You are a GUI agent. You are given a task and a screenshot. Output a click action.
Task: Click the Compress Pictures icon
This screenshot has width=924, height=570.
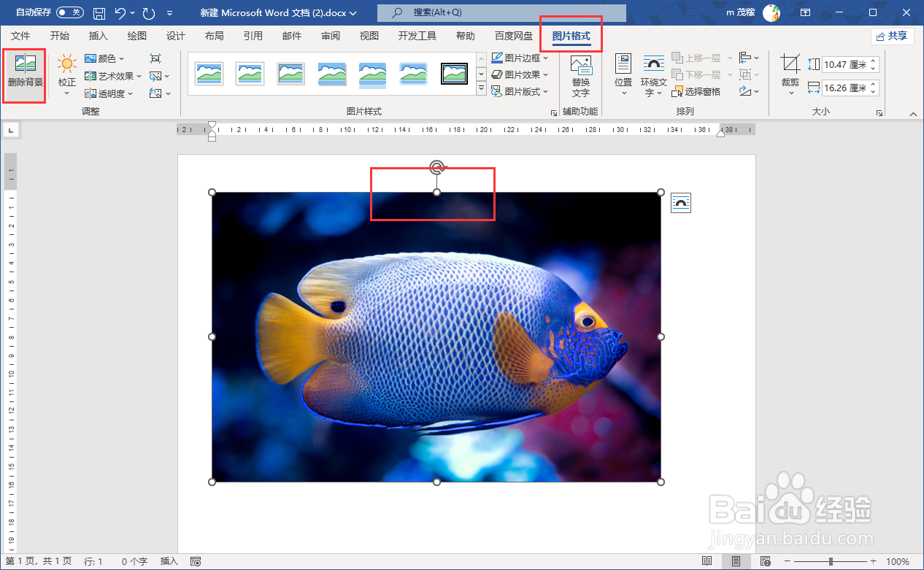(x=155, y=58)
